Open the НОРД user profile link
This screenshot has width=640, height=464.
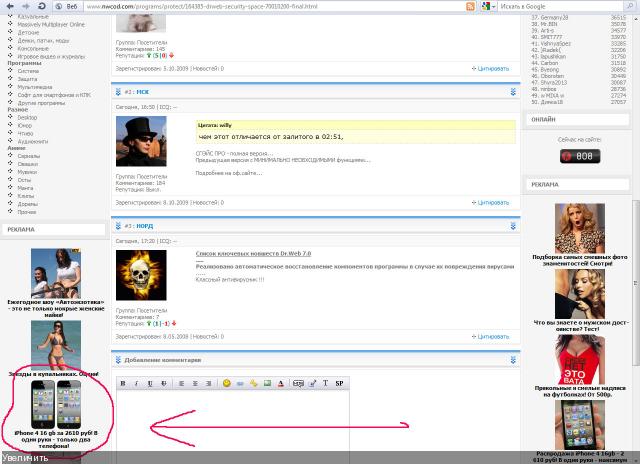146,226
